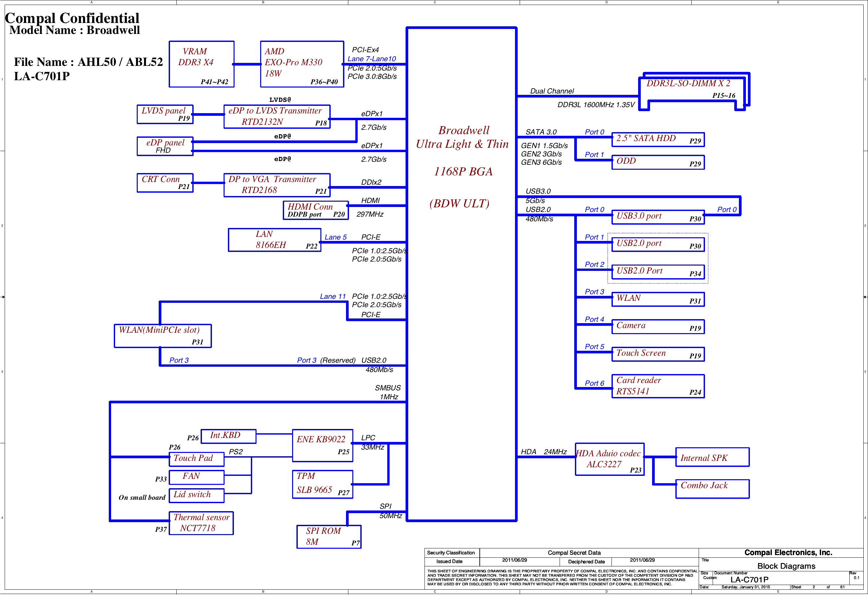The width and height of the screenshot is (868, 595).
Task: Click the Block Diagrams title field
Action: point(786,566)
